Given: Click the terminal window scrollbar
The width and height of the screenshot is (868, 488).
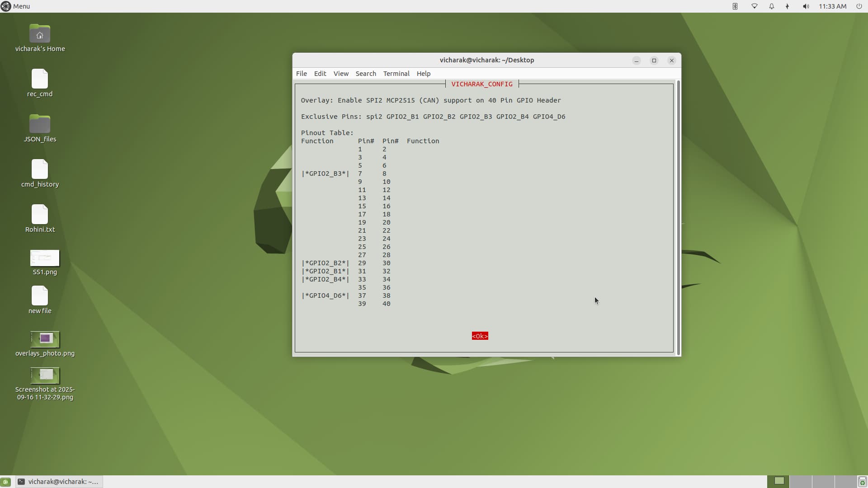Looking at the screenshot, I should [678, 217].
